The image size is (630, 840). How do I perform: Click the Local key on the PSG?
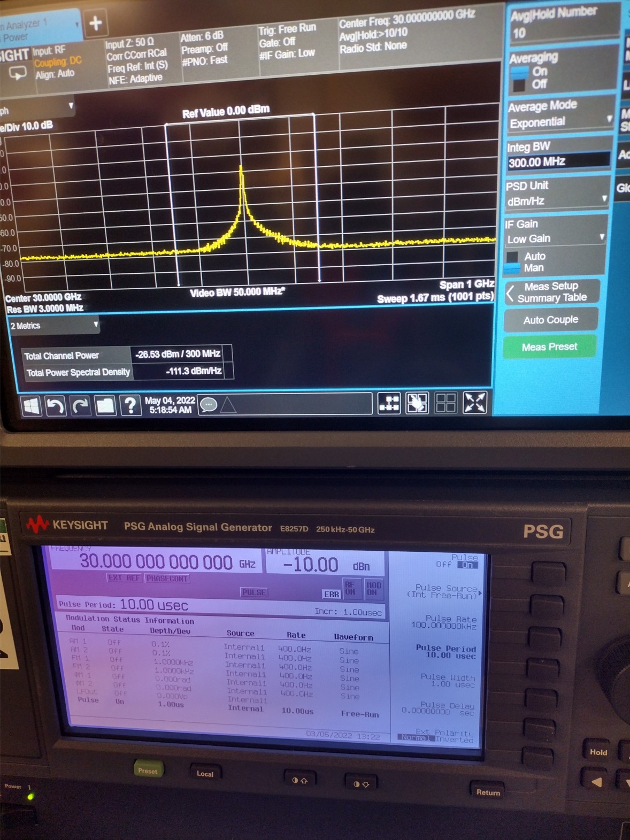205,773
